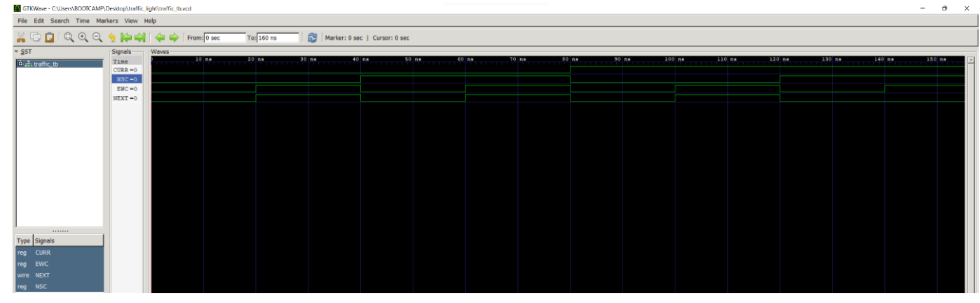The width and height of the screenshot is (980, 303).
Task: Click the Marker: 0 sec status text
Action: [344, 38]
